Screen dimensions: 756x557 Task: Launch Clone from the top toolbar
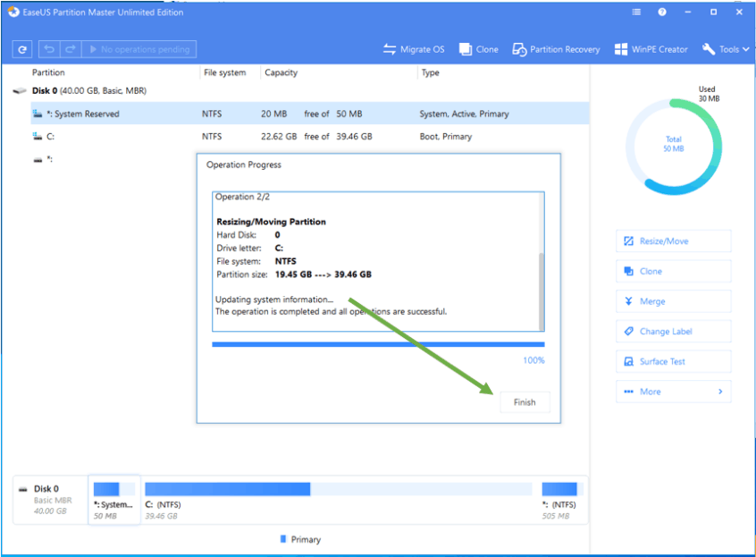[x=478, y=49]
